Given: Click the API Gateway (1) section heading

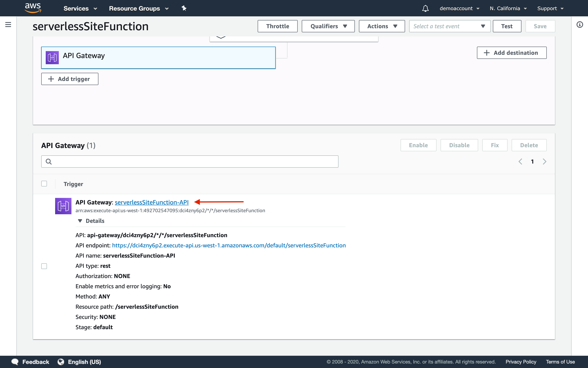Looking at the screenshot, I should tap(68, 145).
